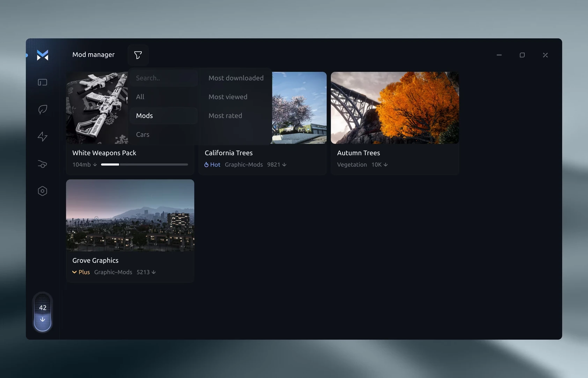
Task: Click the Grove Graphics title
Action: 95,260
